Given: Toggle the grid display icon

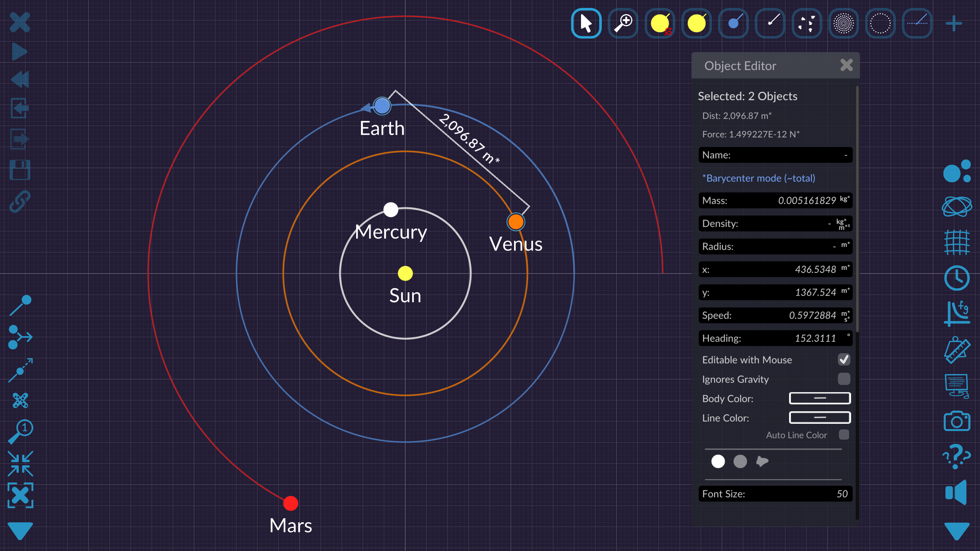Looking at the screenshot, I should tap(956, 242).
